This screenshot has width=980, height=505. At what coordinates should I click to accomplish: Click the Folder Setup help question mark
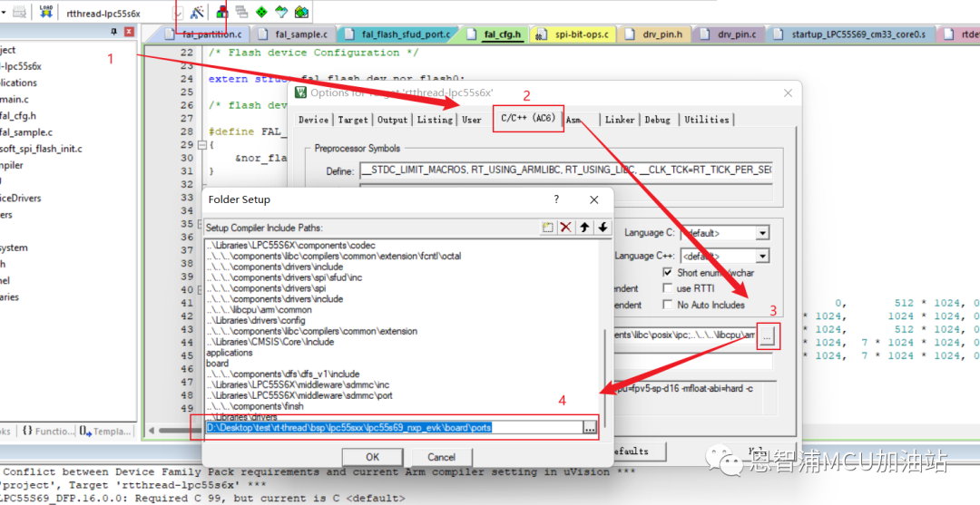coord(555,199)
